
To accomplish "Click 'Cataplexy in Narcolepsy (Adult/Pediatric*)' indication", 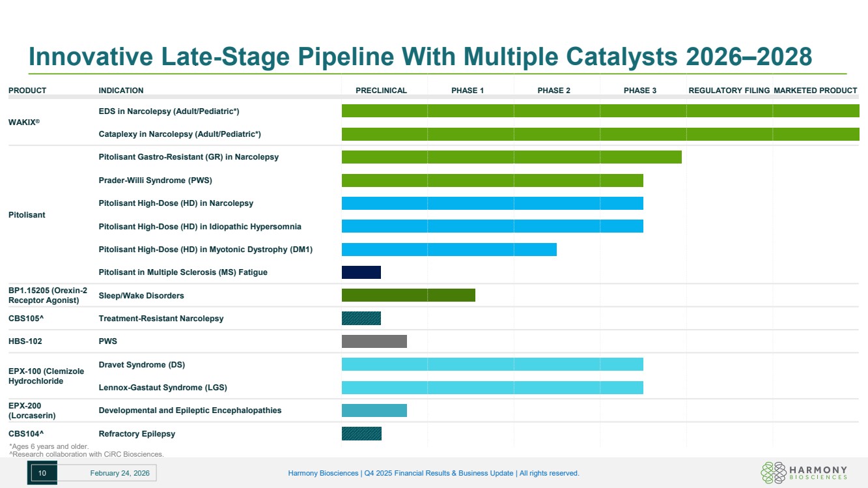I will coord(180,134).
